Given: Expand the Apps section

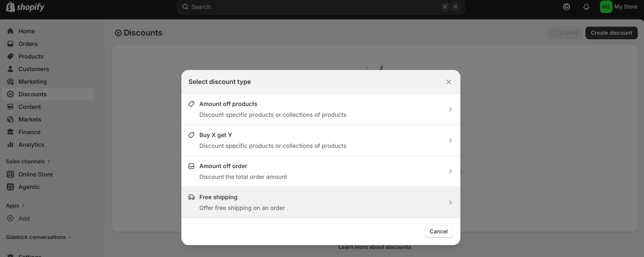Looking at the screenshot, I should [x=15, y=206].
